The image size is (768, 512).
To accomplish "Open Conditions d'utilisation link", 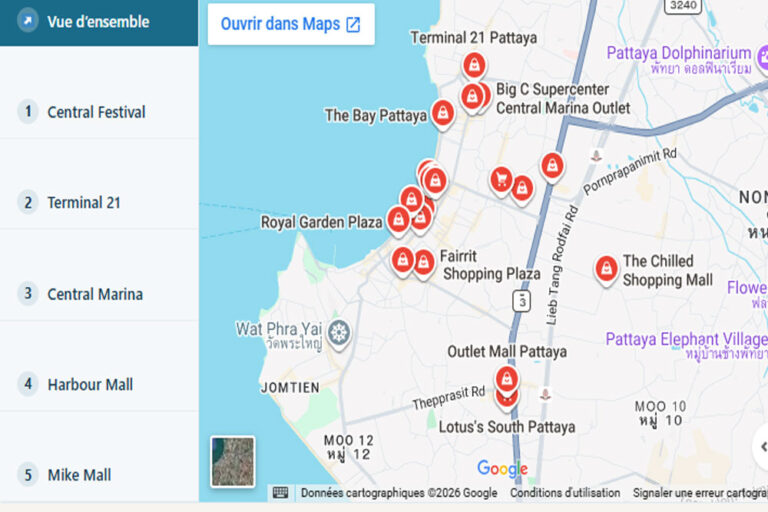I will [x=565, y=493].
